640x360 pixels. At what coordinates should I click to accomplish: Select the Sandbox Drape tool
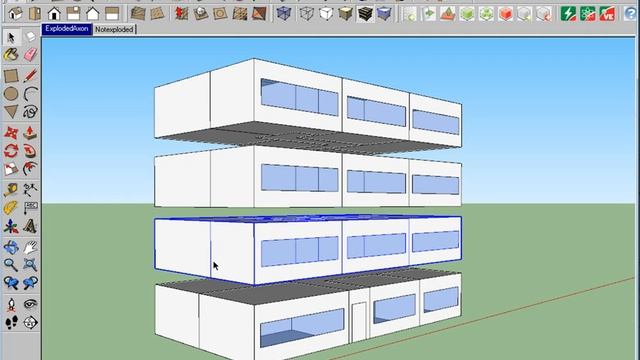coord(220,13)
